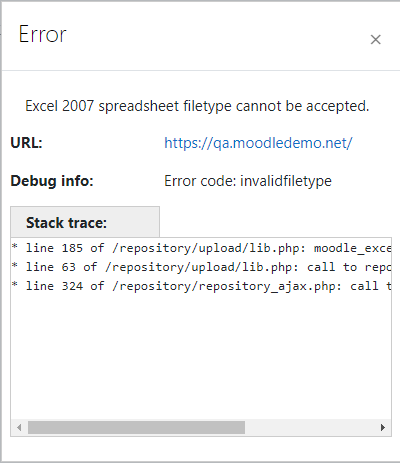Viewport: 400px width, 463px height.
Task: Open the qa.moodledemo.net URL link
Action: [x=258, y=143]
